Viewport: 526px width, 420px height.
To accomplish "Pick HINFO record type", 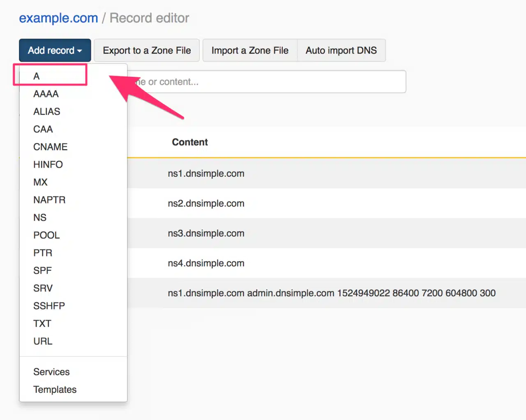I will pos(73,164).
